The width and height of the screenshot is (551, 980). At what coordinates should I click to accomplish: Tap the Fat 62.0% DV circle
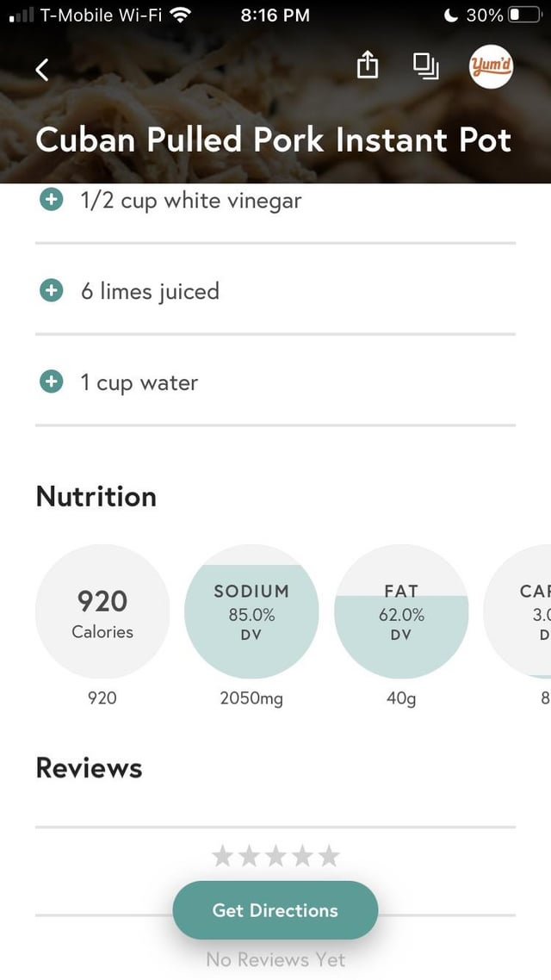401,612
